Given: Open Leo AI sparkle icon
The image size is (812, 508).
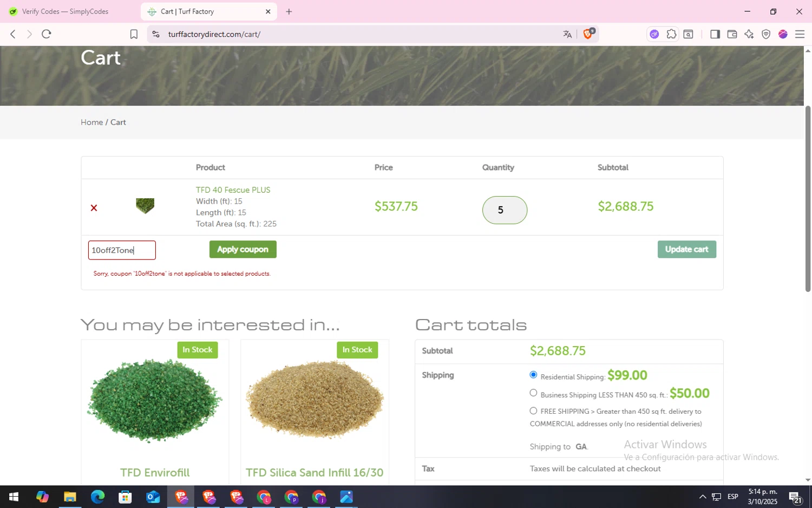Looking at the screenshot, I should [x=749, y=34].
